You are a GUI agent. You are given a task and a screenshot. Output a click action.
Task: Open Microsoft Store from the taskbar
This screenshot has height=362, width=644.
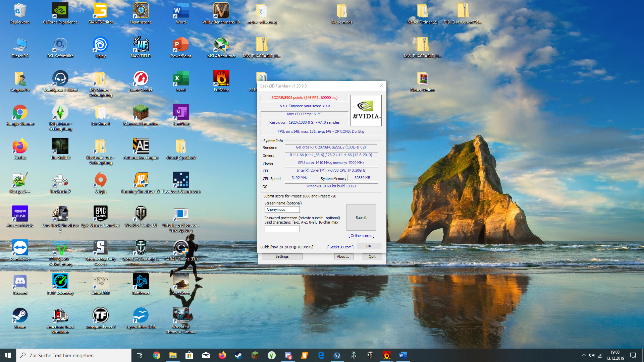[x=190, y=355]
